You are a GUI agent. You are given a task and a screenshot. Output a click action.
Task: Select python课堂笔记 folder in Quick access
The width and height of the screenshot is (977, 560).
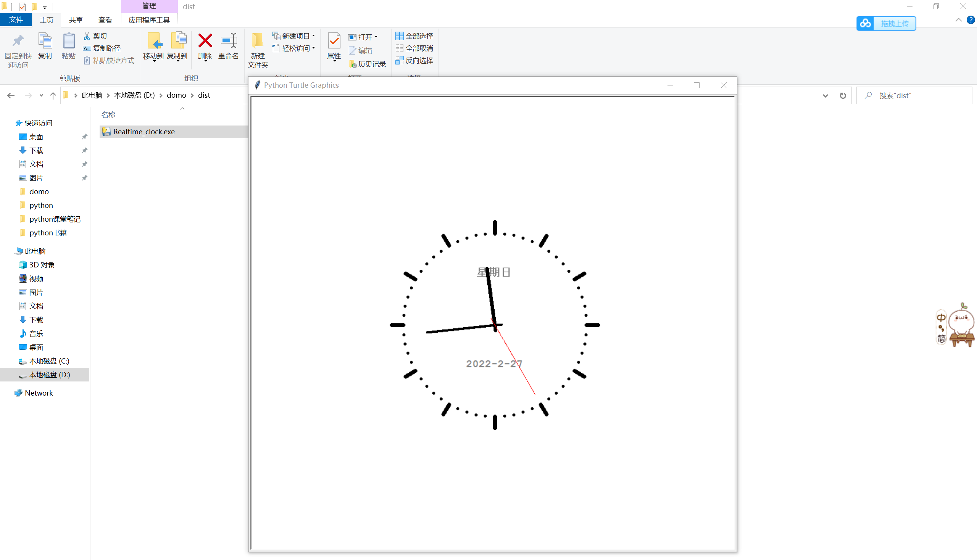tap(55, 219)
